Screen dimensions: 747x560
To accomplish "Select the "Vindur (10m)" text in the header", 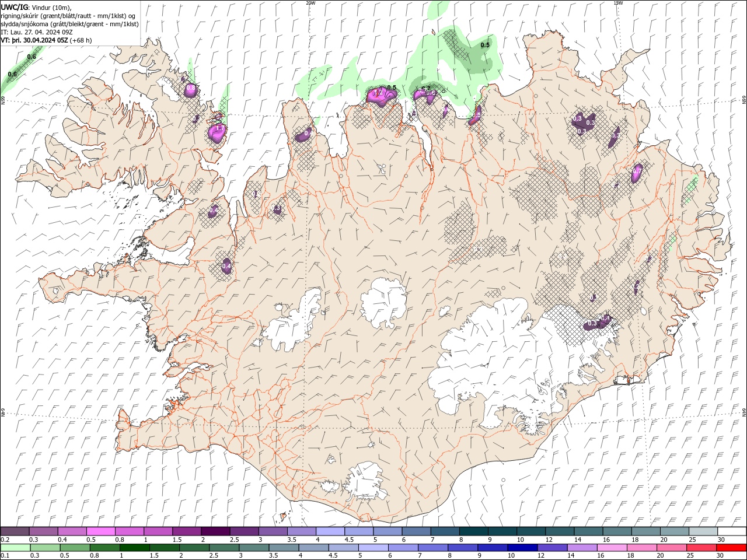I will pyautogui.click(x=53, y=7).
